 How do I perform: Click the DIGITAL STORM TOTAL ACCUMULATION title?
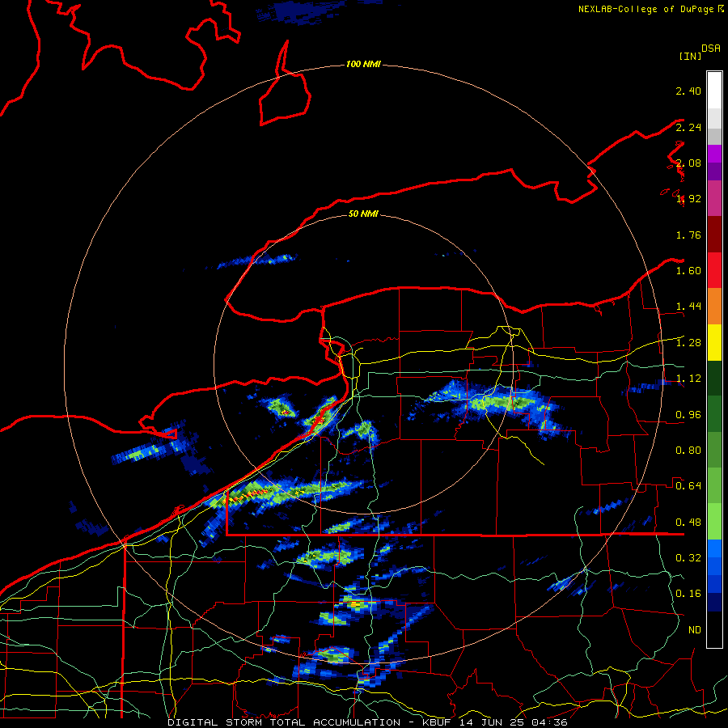284,722
